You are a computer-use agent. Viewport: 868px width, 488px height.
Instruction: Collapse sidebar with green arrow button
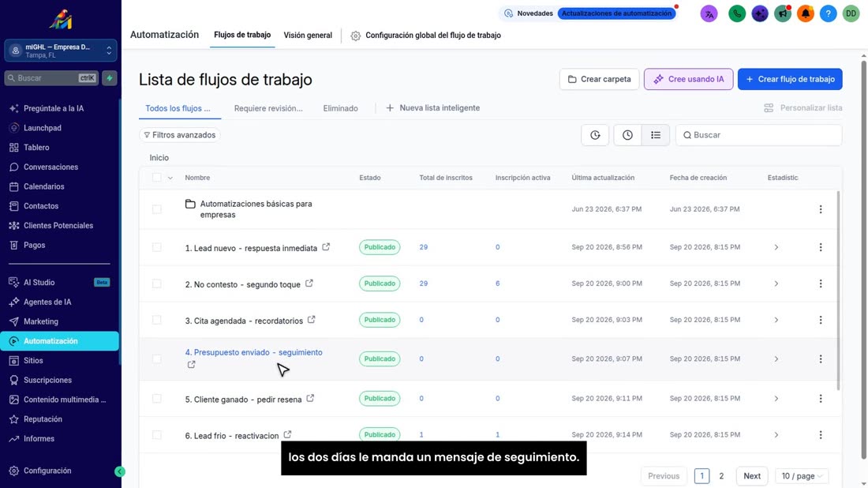click(x=120, y=471)
